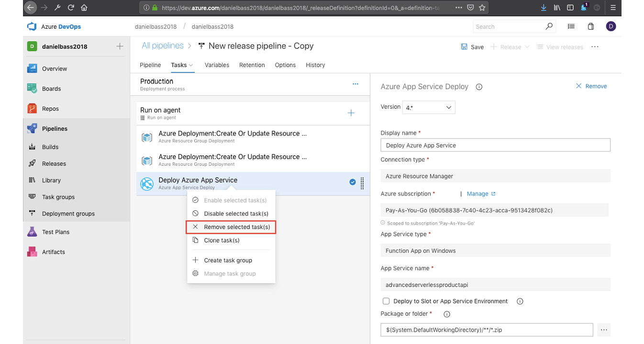This screenshot has width=644, height=344.
Task: Open the marketplace shopping bag icon
Action: coord(591,27)
